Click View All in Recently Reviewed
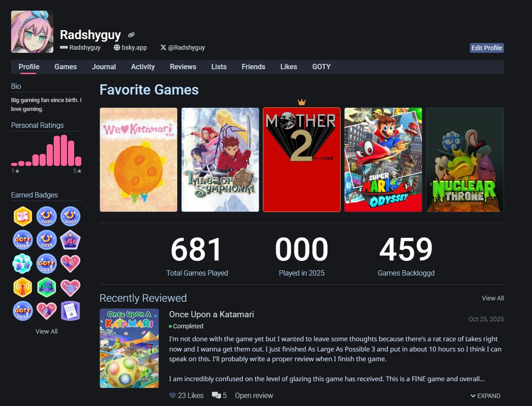 click(492, 298)
